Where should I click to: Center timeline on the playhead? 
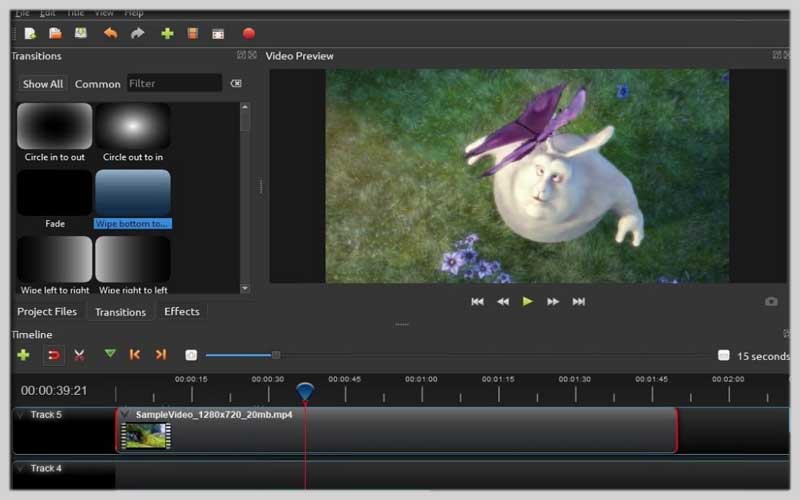click(191, 355)
